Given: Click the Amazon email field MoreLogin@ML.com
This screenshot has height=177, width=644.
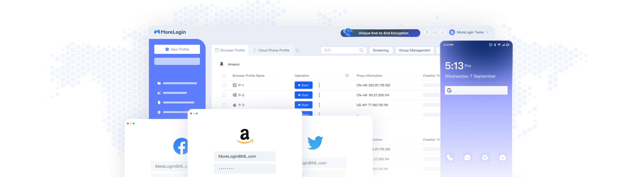Looking at the screenshot, I should (x=245, y=156).
